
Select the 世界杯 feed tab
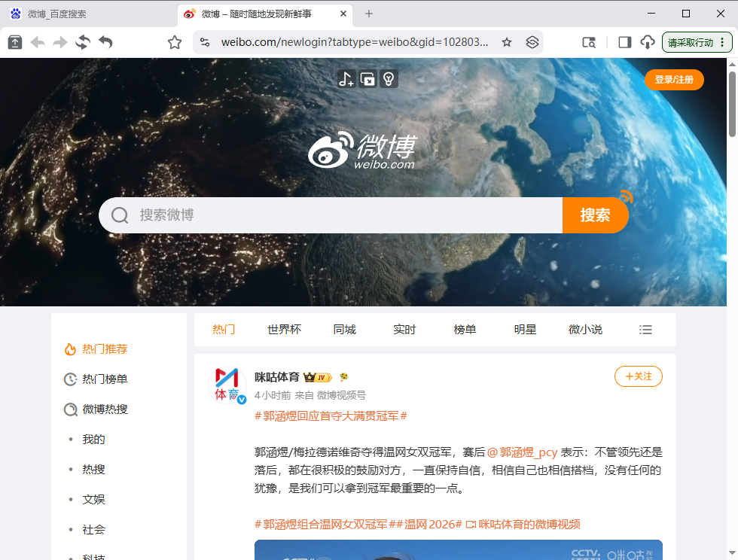(x=285, y=330)
